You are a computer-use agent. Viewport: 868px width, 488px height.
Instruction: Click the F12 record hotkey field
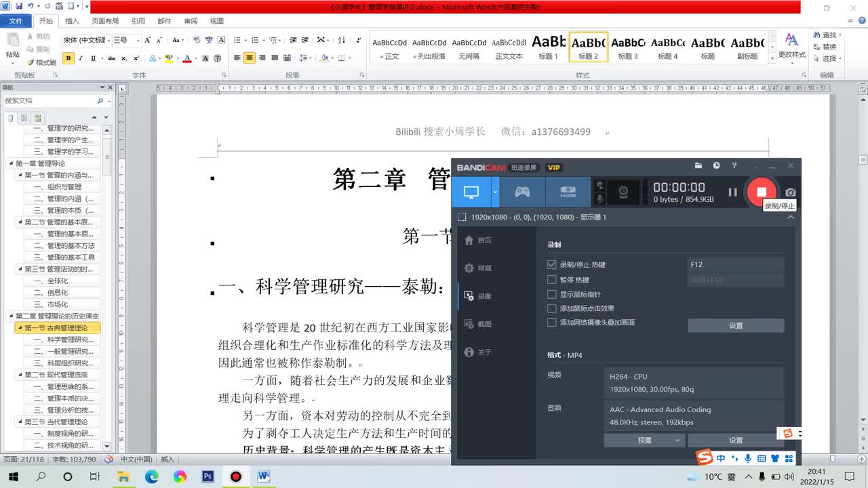[x=736, y=265]
